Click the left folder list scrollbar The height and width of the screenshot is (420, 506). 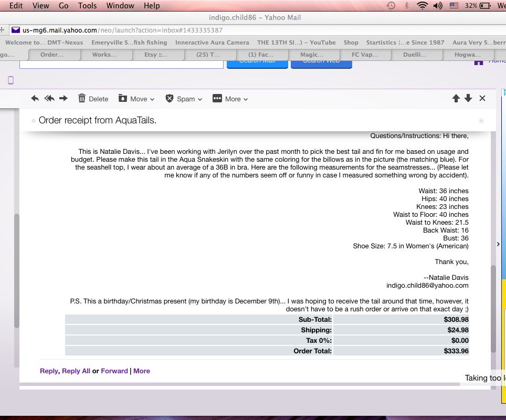(17, 270)
